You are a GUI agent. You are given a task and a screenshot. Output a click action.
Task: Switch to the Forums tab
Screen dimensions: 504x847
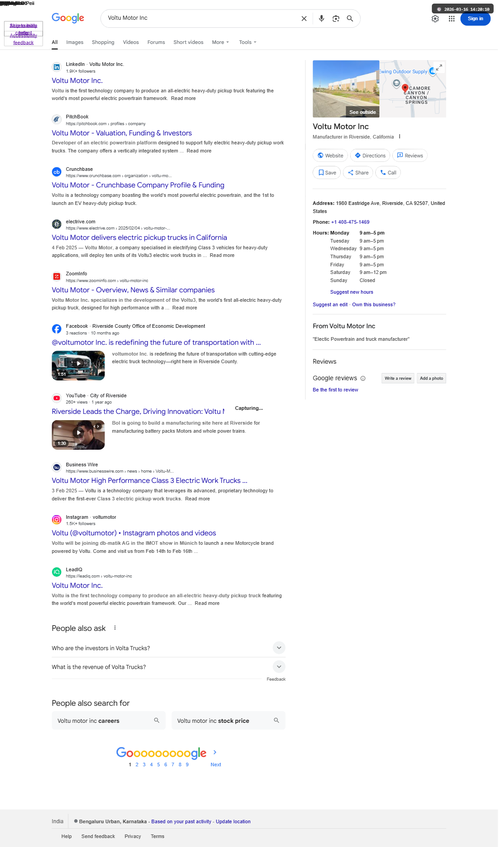156,42
